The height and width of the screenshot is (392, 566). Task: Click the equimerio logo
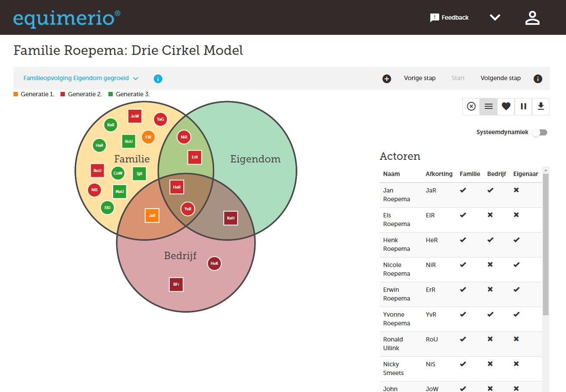67,18
